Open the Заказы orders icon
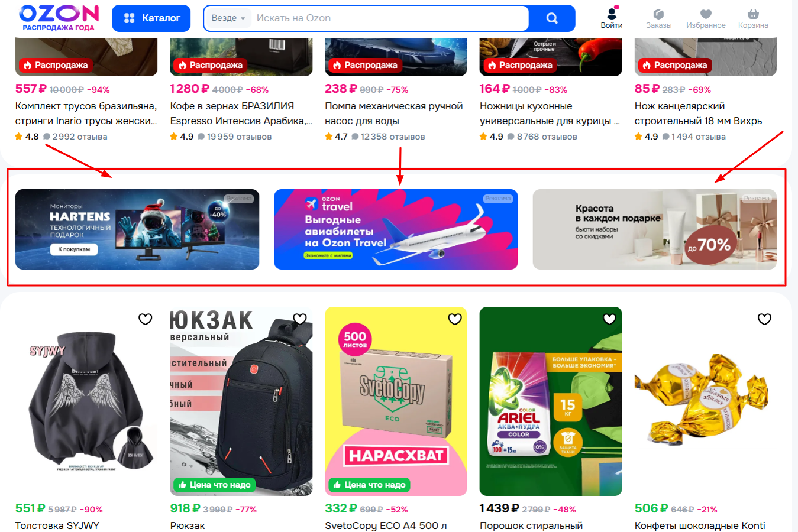Viewport: 798px width, 532px height. 658,18
